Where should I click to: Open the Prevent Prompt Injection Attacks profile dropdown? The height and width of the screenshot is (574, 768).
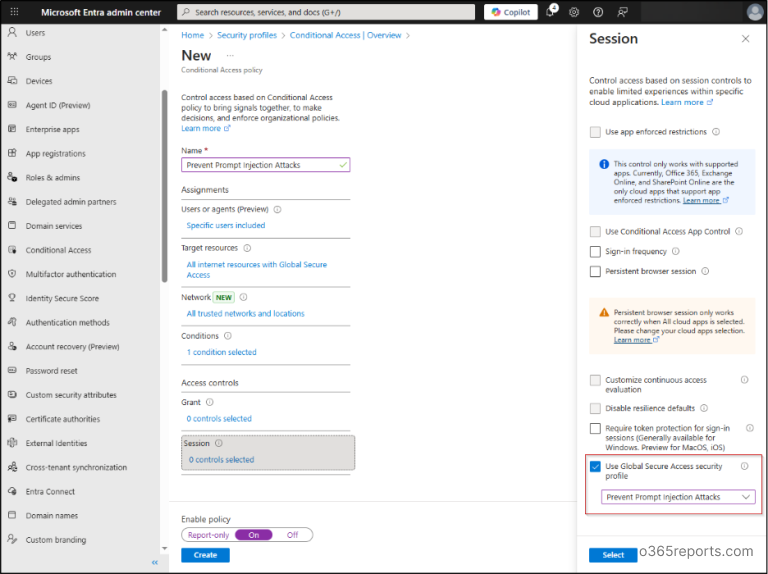(x=678, y=497)
